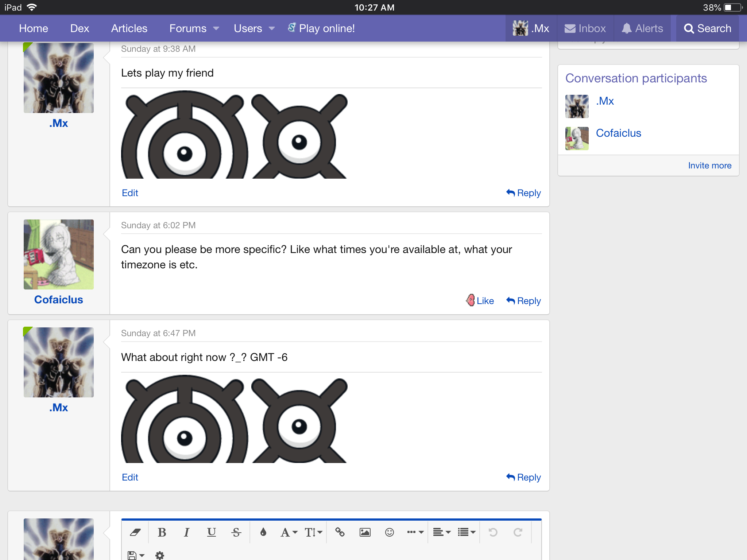Image resolution: width=747 pixels, height=560 pixels.
Task: Click the insert image icon
Action: pos(365,532)
